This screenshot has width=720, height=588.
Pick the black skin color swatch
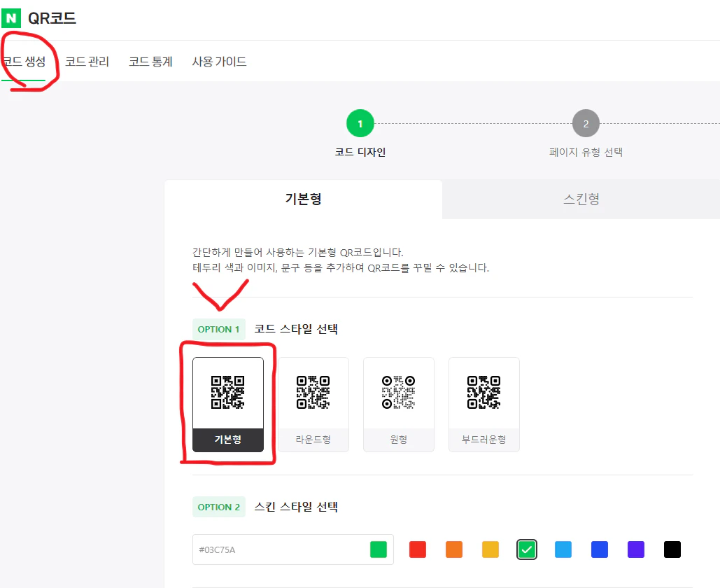672,549
